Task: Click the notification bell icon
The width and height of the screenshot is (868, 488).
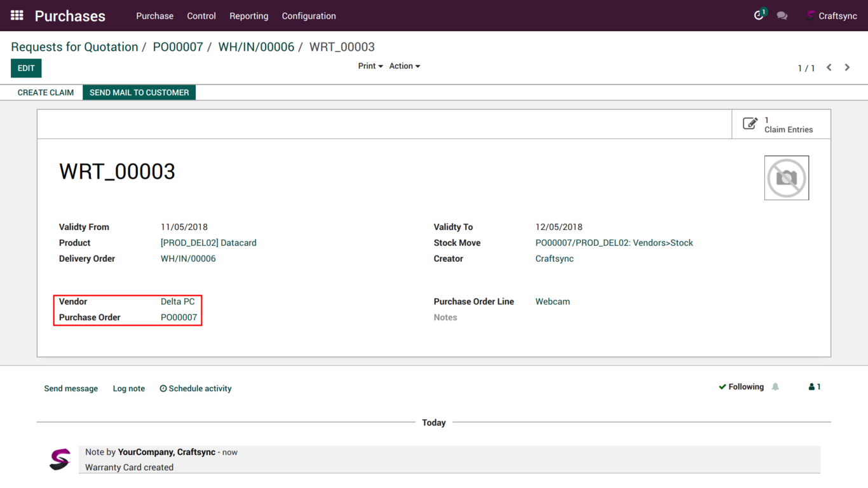Action: coord(775,387)
